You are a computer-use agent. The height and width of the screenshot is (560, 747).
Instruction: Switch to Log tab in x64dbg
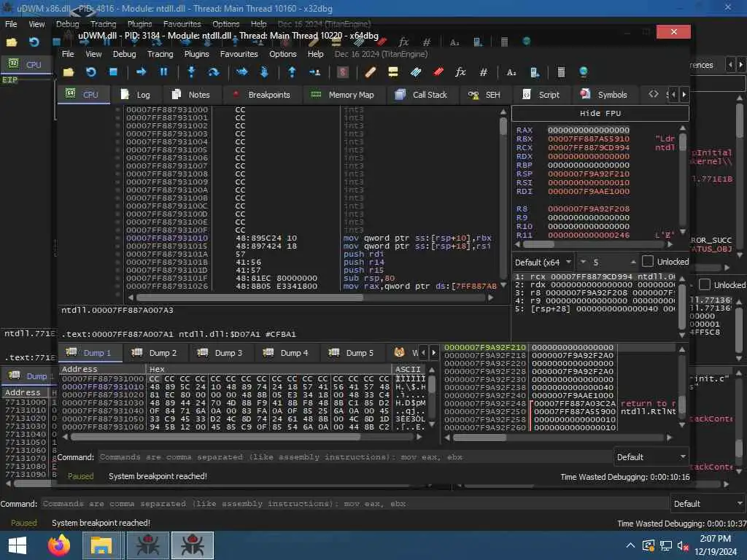coord(136,95)
